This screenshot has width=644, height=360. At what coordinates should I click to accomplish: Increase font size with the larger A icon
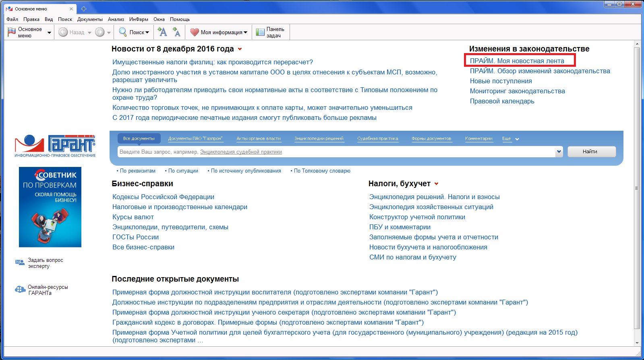162,32
